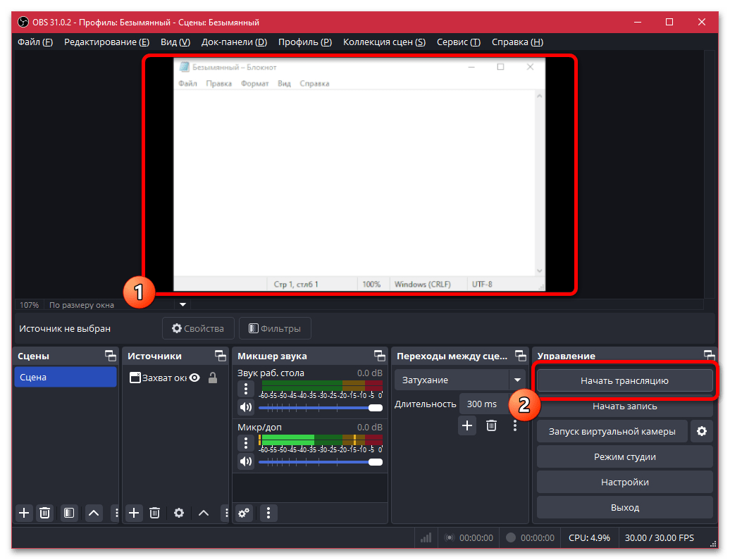Open the Редактирование menu
The image size is (730, 560).
point(106,42)
